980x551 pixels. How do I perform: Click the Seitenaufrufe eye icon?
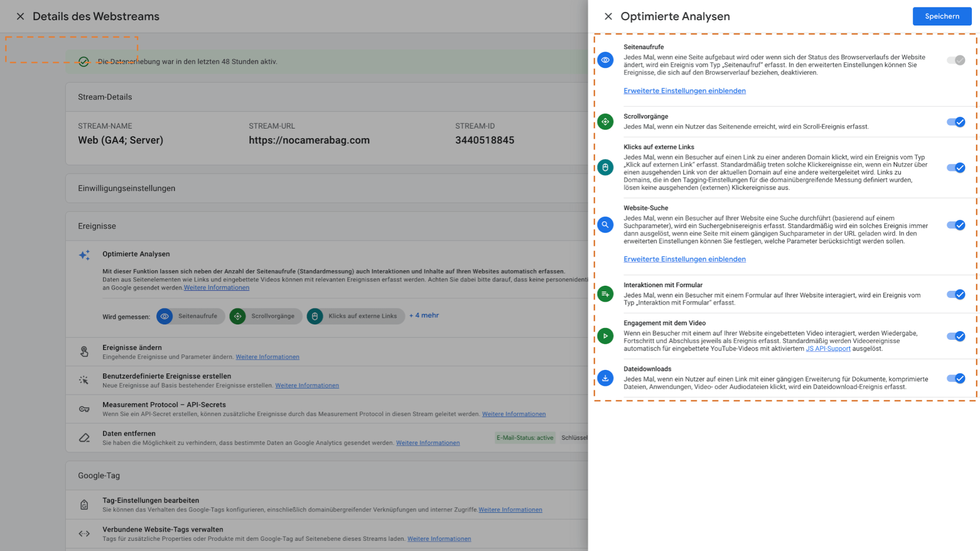coord(605,60)
